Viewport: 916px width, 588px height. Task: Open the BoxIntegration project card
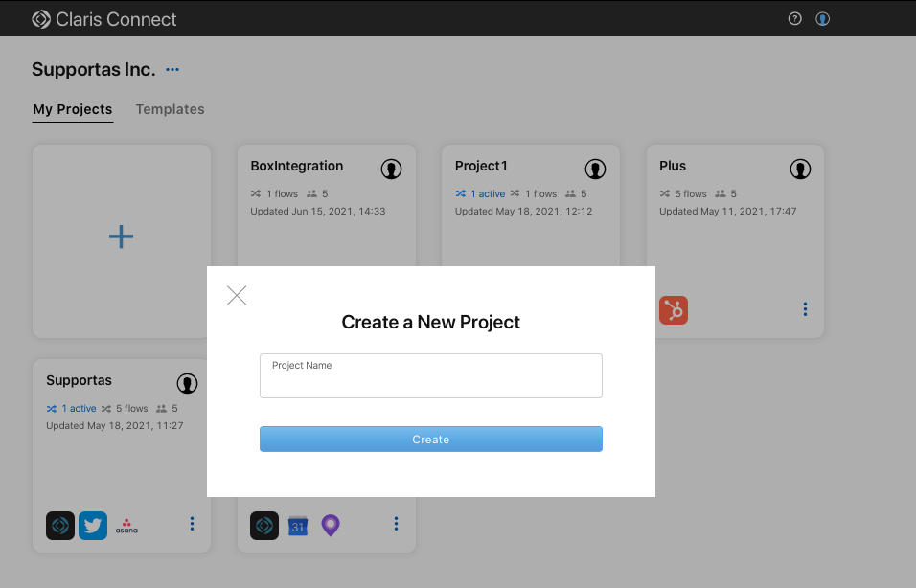[297, 167]
